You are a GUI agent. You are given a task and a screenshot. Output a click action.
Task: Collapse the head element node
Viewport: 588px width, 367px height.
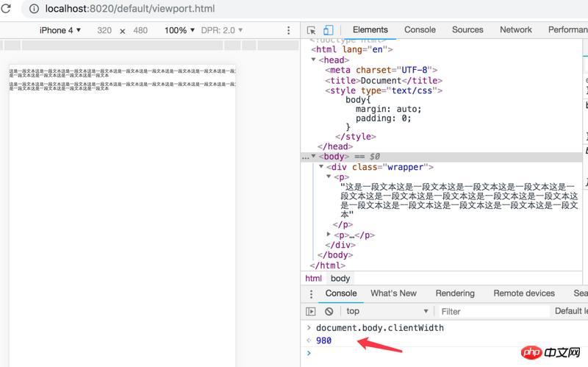[314, 60]
